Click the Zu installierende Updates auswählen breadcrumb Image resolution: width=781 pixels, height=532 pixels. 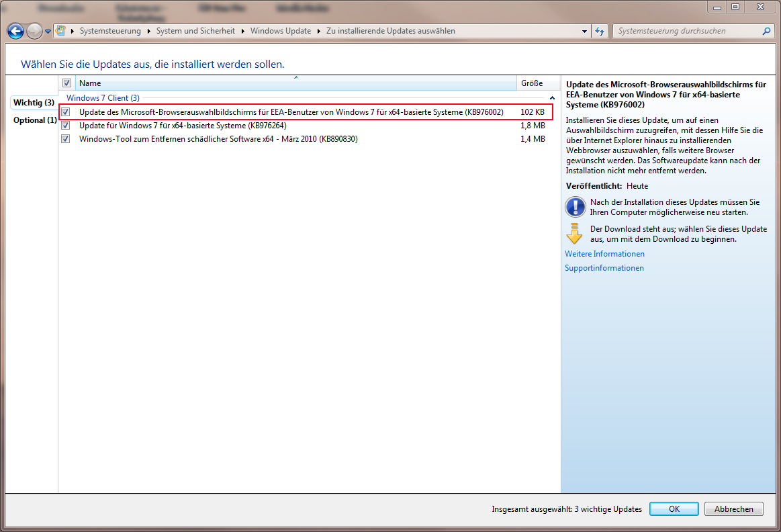click(391, 31)
